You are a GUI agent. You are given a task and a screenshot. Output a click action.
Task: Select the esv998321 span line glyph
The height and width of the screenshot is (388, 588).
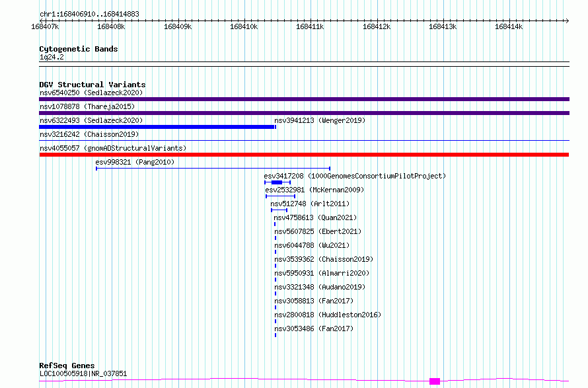coord(213,169)
